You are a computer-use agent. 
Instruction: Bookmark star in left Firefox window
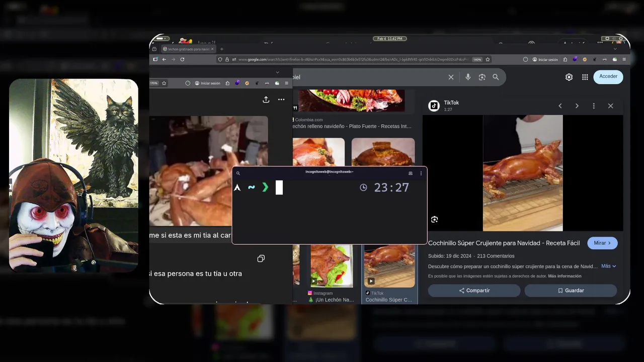pyautogui.click(x=164, y=83)
